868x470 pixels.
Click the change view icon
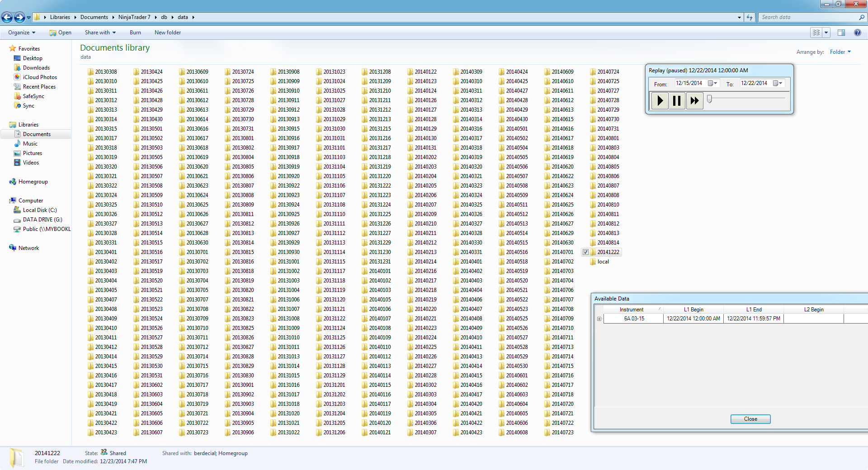[x=816, y=33]
